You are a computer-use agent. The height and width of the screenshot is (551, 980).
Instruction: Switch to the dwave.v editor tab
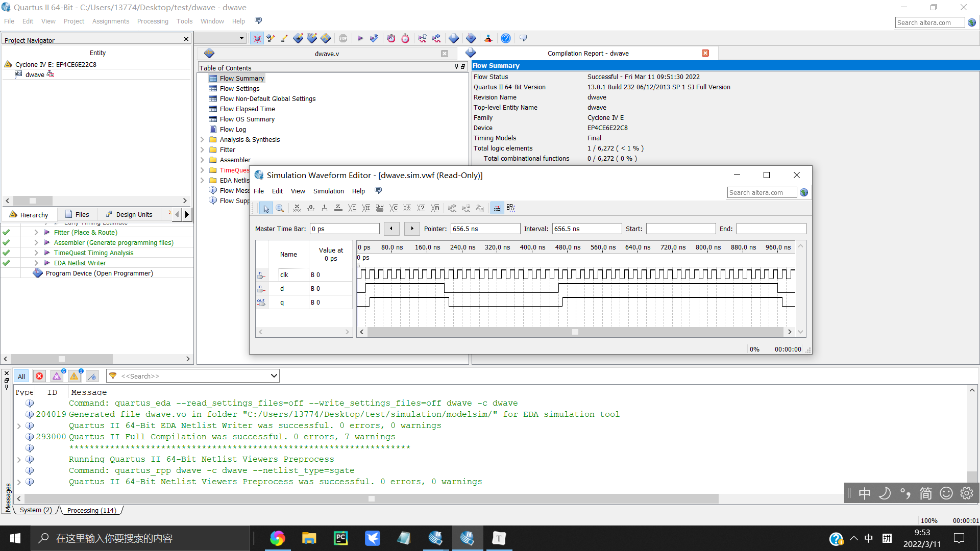327,54
